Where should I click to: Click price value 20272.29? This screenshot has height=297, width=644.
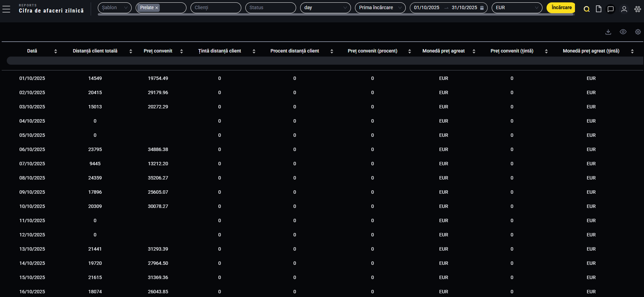pyautogui.click(x=158, y=107)
